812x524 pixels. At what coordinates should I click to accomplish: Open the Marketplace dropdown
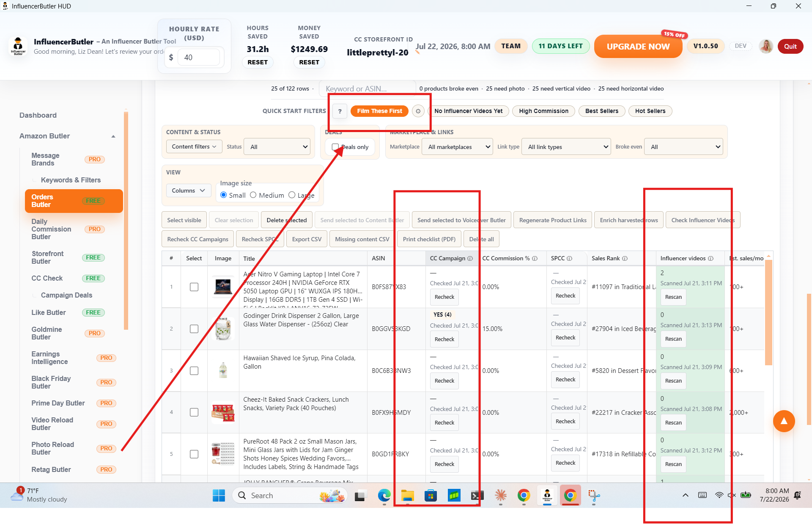click(x=457, y=147)
